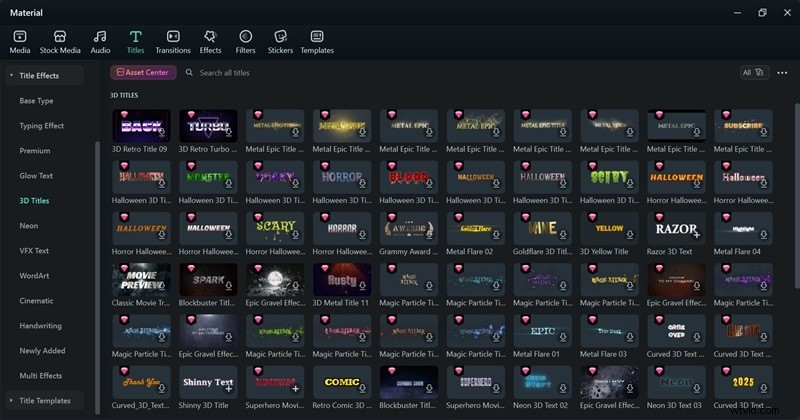Open the All filter dropdown
The image size is (800, 420).
[754, 72]
